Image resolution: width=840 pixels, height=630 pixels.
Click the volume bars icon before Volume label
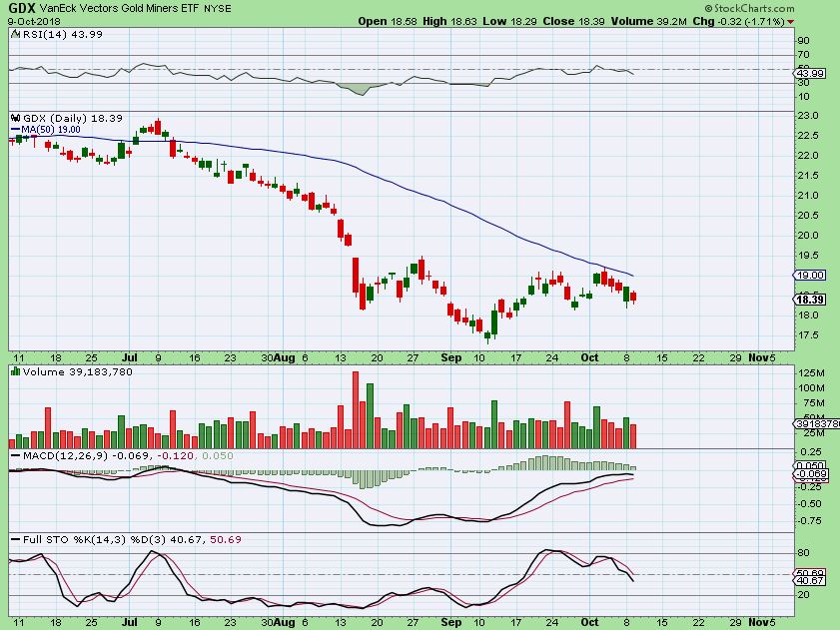click(16, 371)
